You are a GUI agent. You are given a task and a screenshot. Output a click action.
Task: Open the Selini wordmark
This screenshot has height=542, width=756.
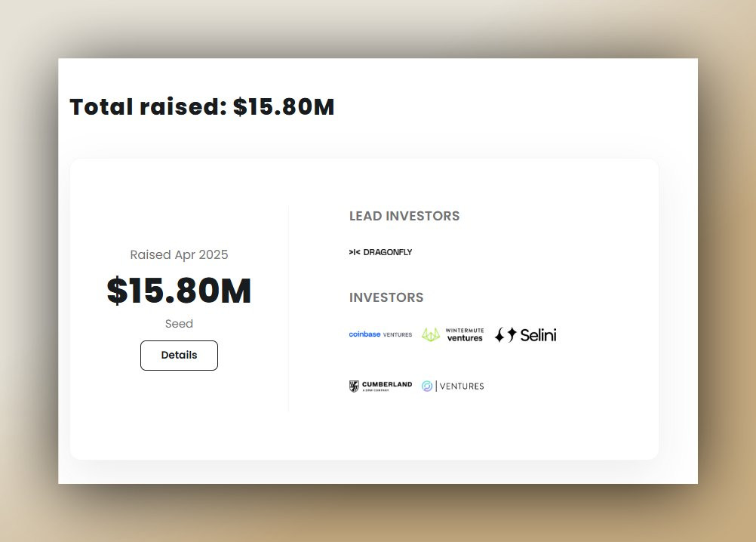click(x=538, y=334)
